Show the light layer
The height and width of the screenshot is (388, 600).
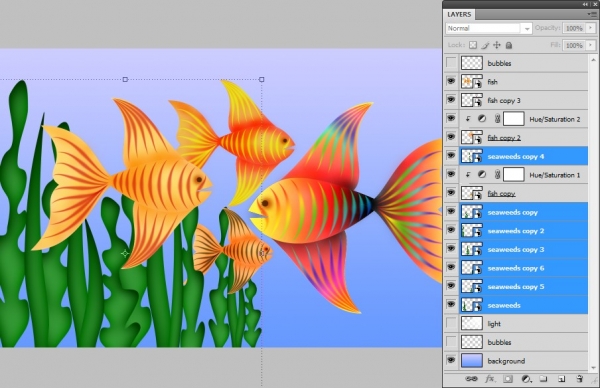[452, 324]
